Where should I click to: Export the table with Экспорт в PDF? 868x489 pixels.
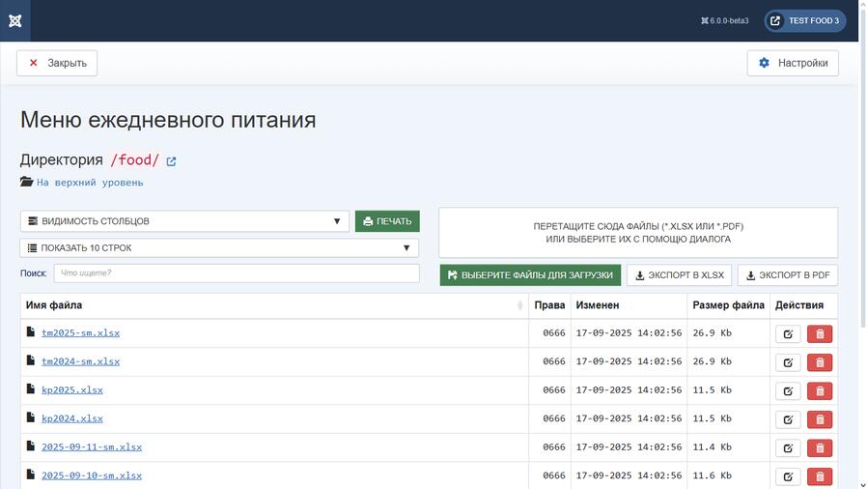click(788, 275)
